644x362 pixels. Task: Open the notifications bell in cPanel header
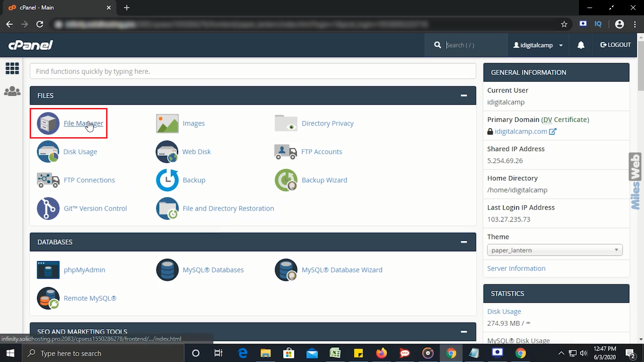(581, 45)
